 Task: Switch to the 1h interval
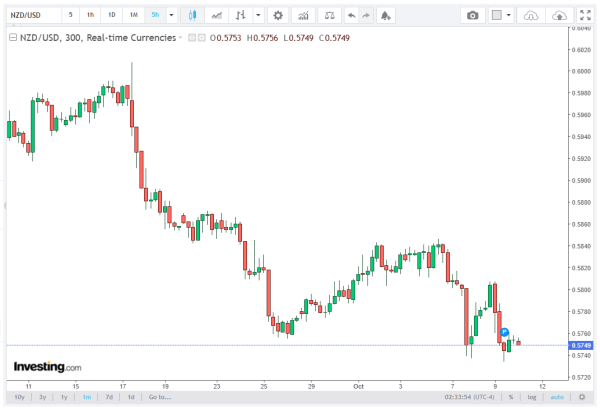[90, 16]
